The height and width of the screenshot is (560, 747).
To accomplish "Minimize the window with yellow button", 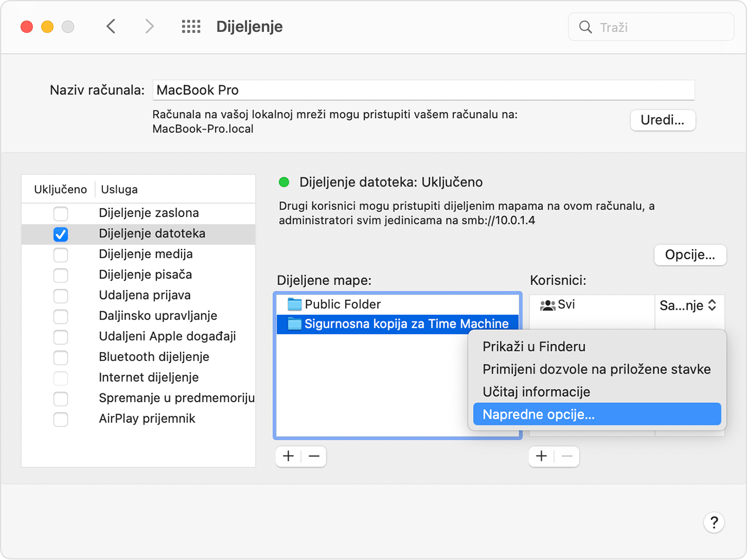I will pos(48,26).
